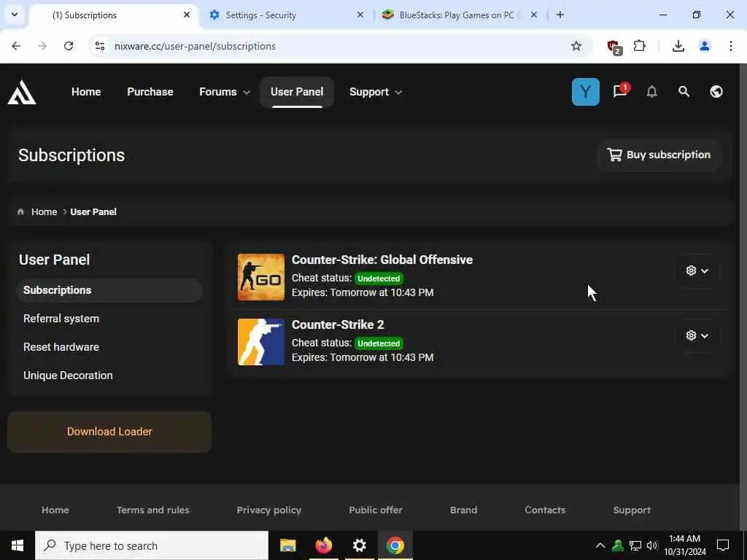Click Undetected badge for Counter-Strike 2
747x560 pixels.
tap(379, 343)
